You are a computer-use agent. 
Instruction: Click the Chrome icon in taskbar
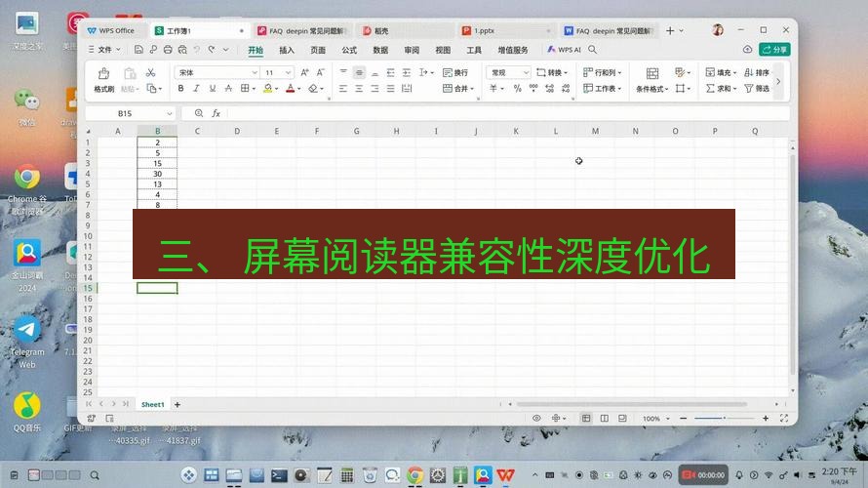(x=415, y=474)
